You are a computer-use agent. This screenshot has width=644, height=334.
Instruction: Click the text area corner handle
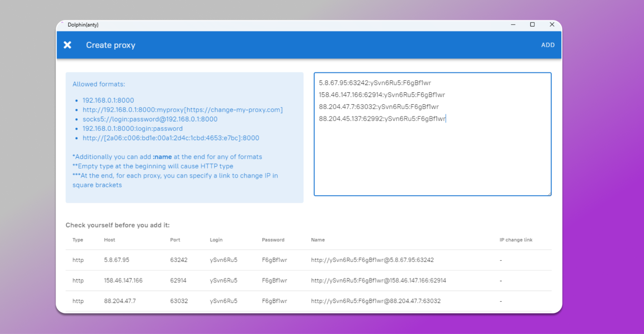click(x=549, y=193)
